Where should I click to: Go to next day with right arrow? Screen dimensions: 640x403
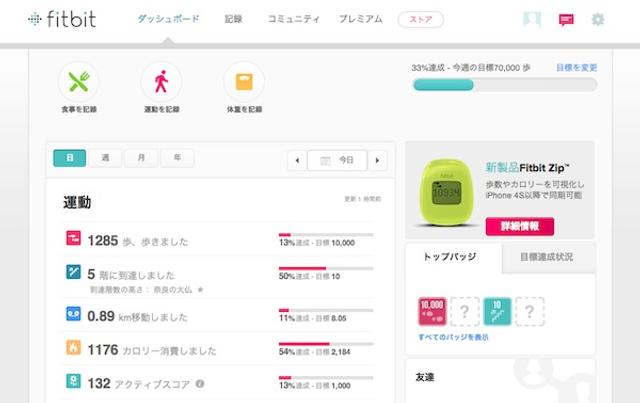(x=377, y=160)
